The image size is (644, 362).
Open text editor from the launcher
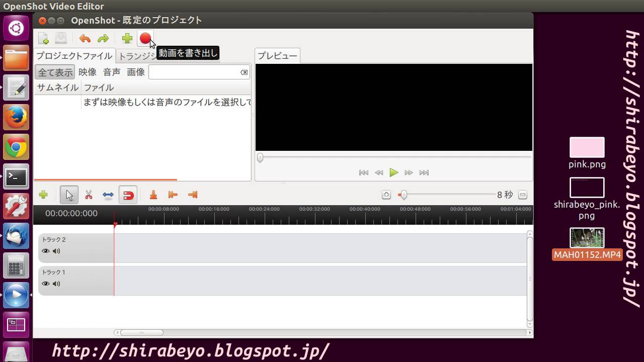click(16, 88)
